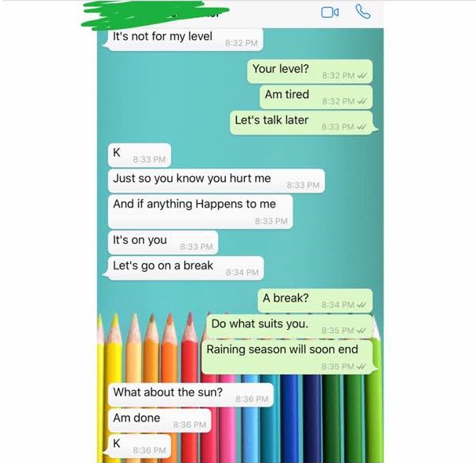This screenshot has width=476, height=463.
Task: Select the "Am done" message bubble
Action: tap(159, 421)
